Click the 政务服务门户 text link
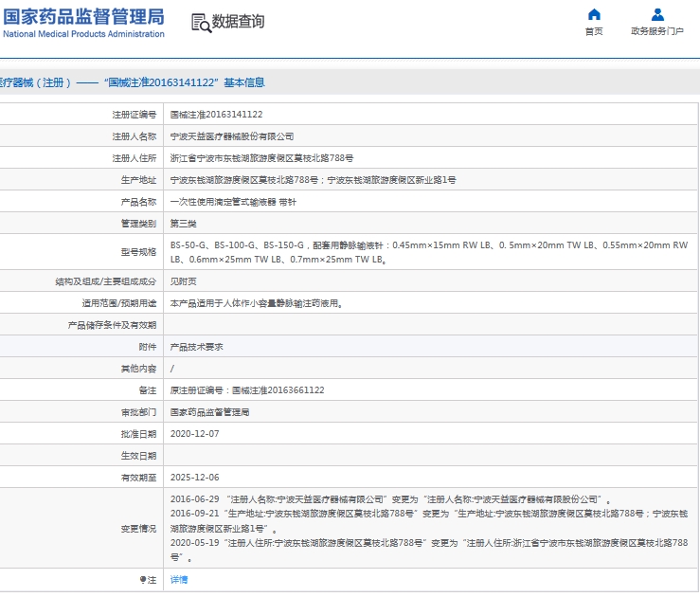 (657, 31)
